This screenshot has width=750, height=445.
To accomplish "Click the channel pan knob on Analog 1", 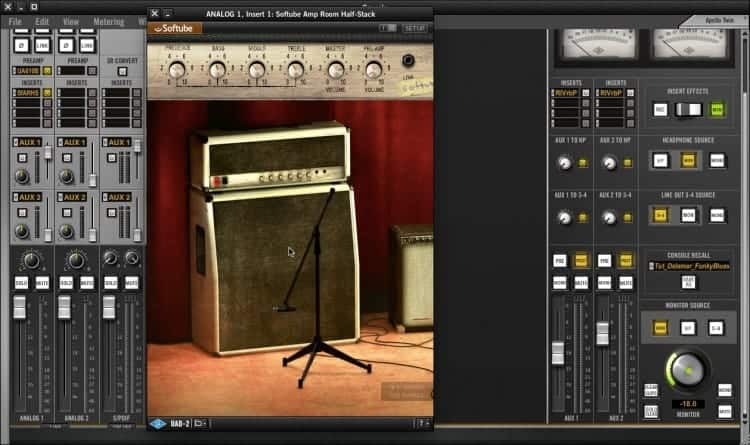I will click(x=32, y=261).
